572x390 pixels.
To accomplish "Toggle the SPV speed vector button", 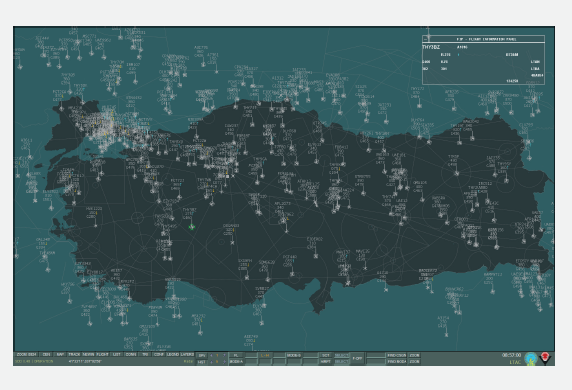I will tap(202, 355).
